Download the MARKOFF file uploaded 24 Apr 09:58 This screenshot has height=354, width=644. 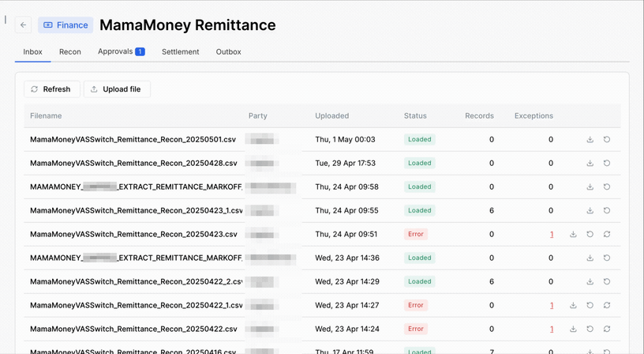(590, 186)
